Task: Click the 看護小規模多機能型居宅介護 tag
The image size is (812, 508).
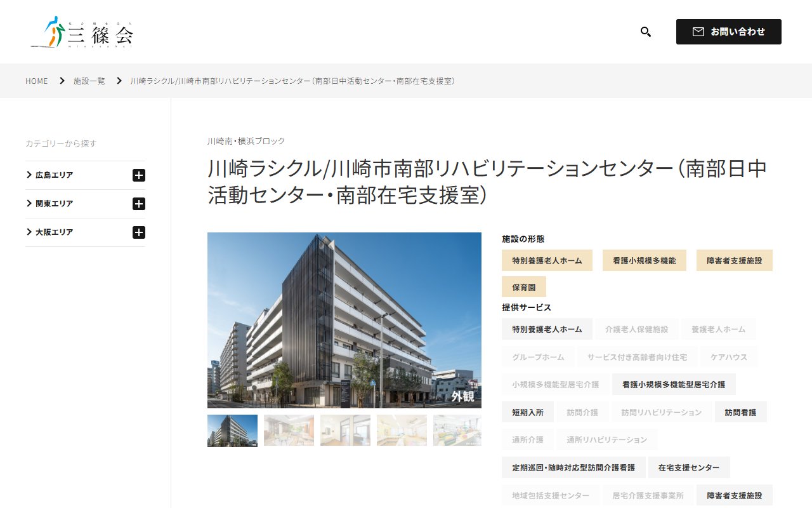Action: point(674,384)
